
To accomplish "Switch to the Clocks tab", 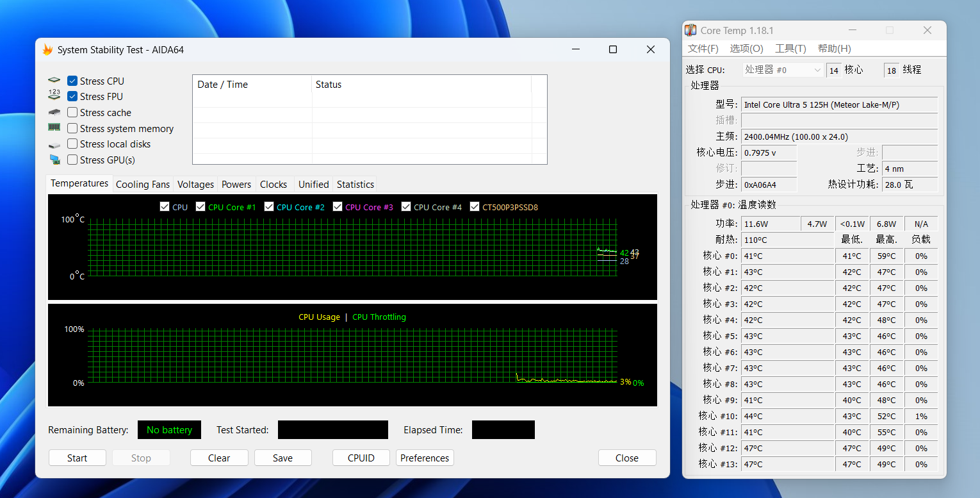I will (274, 184).
